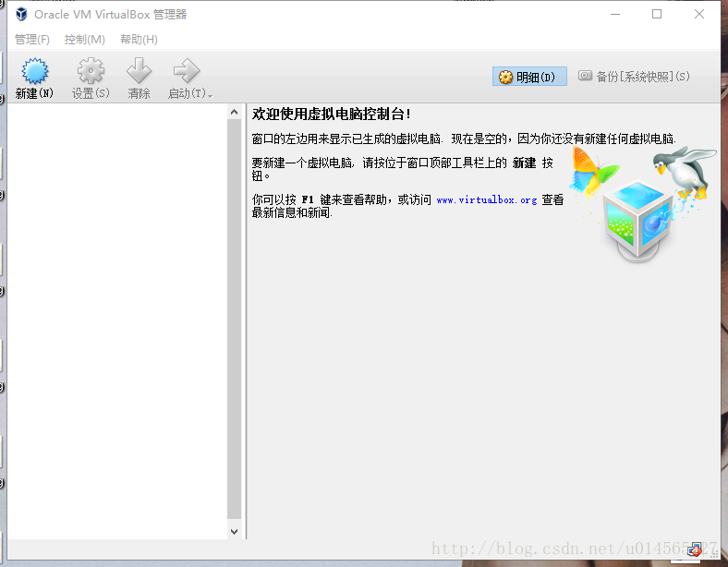Maximize the VirtualBox Manager window
Screen dimensions: 728x567
pos(657,15)
